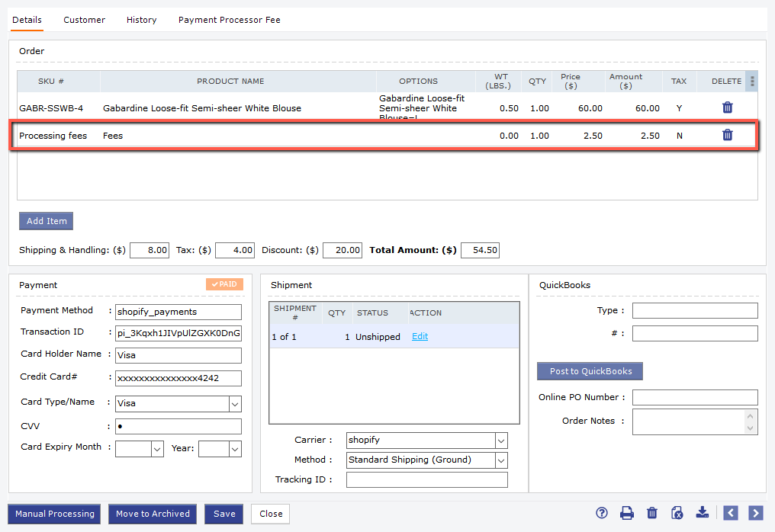Viewport: 775px width, 532px height.
Task: Download the order using download icon
Action: (x=702, y=513)
